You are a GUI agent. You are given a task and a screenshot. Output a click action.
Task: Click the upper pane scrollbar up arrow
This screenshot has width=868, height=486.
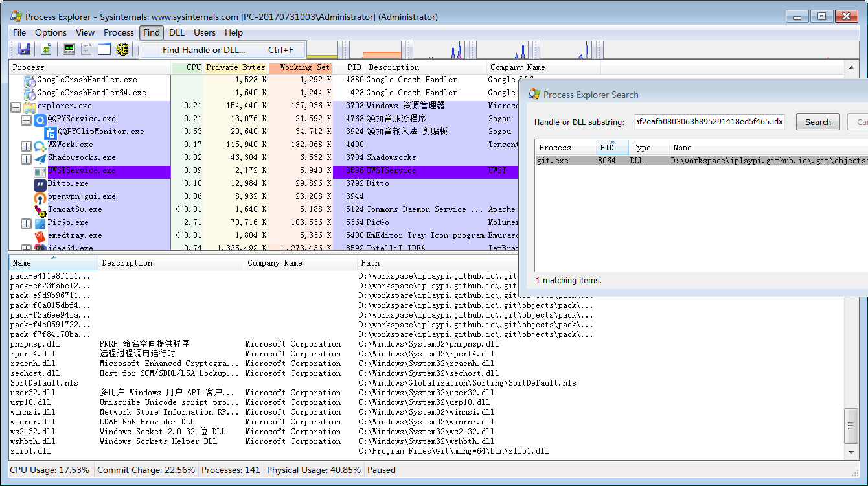click(852, 67)
